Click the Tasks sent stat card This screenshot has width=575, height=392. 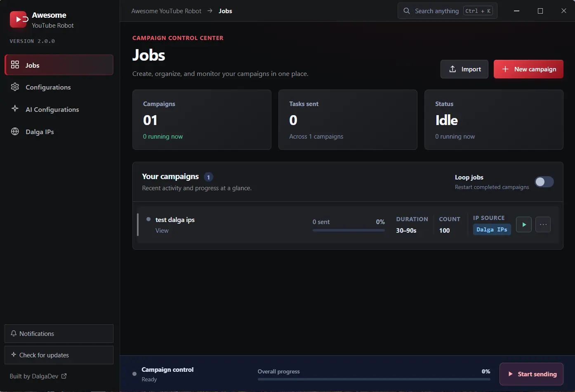(348, 120)
